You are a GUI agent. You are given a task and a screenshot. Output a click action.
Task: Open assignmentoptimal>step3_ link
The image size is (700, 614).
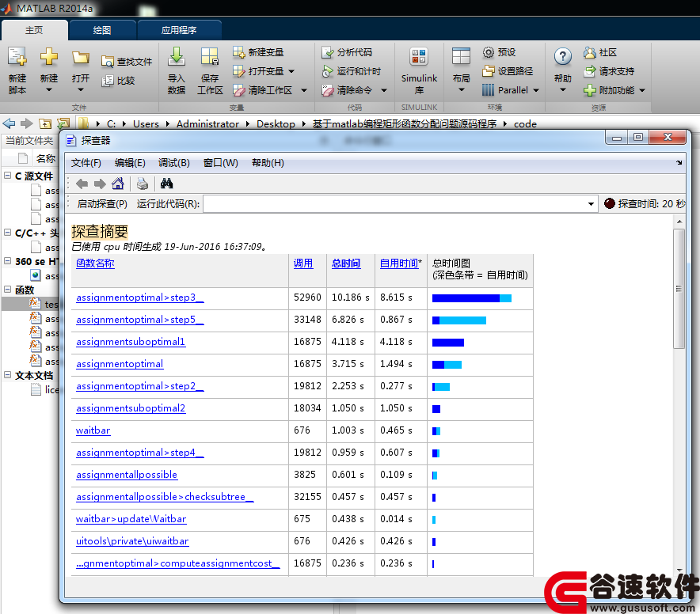point(139,298)
